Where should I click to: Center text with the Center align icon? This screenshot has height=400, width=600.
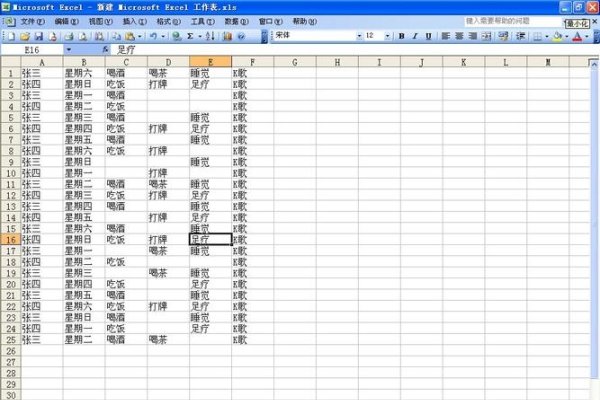point(459,36)
